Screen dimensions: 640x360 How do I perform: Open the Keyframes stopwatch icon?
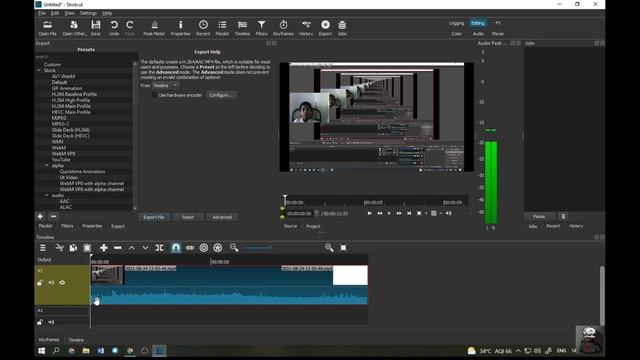click(283, 28)
